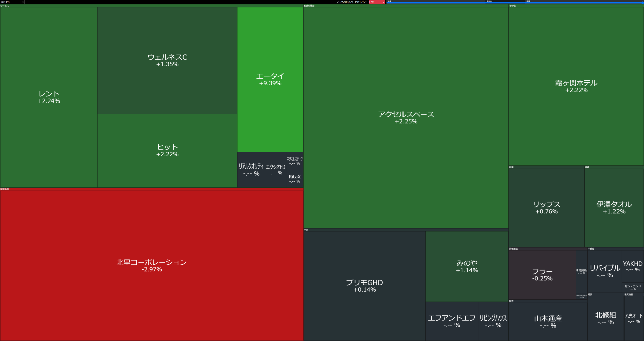Select the 伊澤タオル +1.22% tile

pyautogui.click(x=614, y=208)
